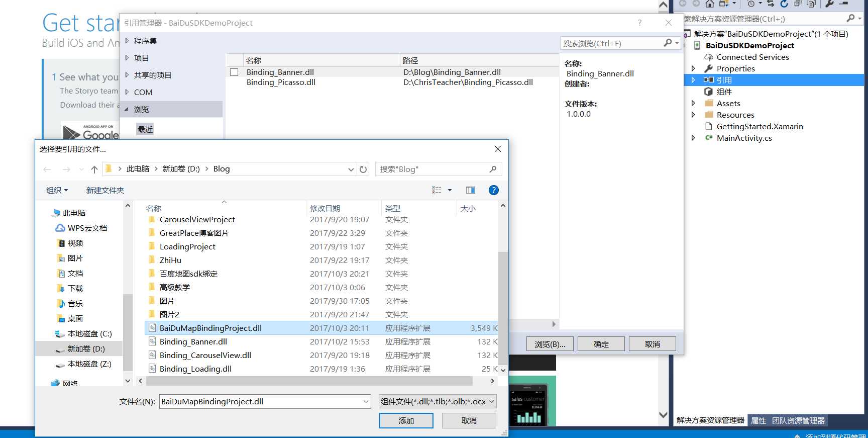Image resolution: width=868 pixels, height=438 pixels.
Task: Expand COM category in Reference Manager
Action: click(127, 92)
